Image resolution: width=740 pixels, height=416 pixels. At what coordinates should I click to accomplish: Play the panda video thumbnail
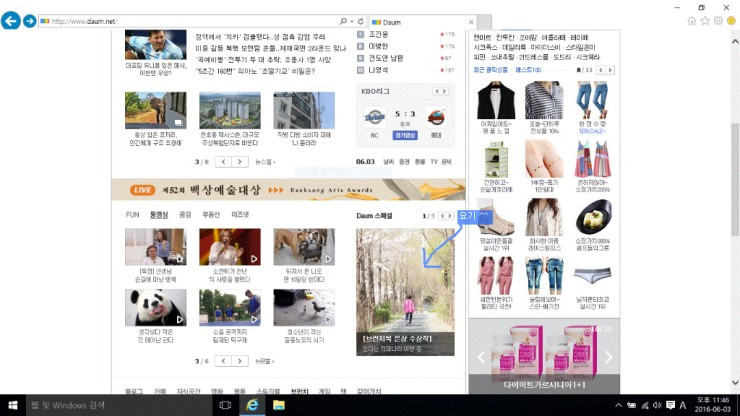coord(156,308)
